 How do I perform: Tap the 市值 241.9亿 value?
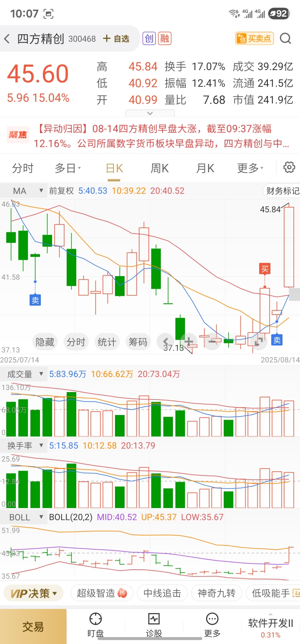point(275,100)
